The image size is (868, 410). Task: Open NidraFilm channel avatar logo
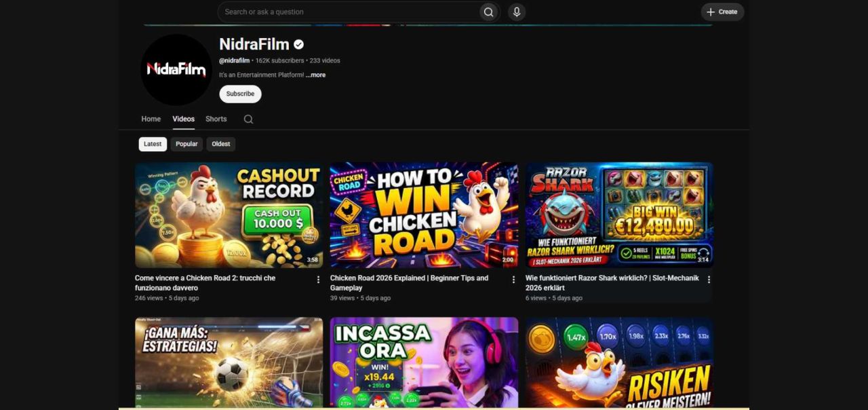pos(176,69)
